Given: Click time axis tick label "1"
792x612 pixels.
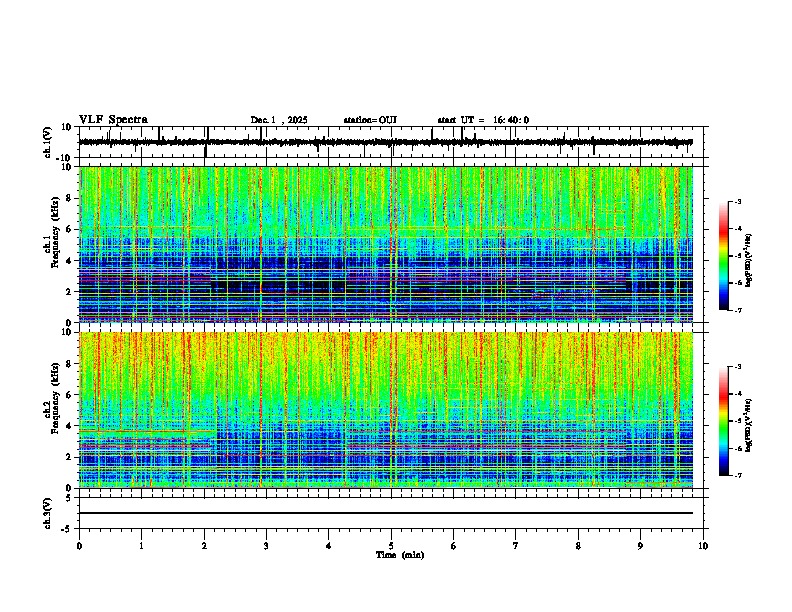Looking at the screenshot, I should coord(141,546).
